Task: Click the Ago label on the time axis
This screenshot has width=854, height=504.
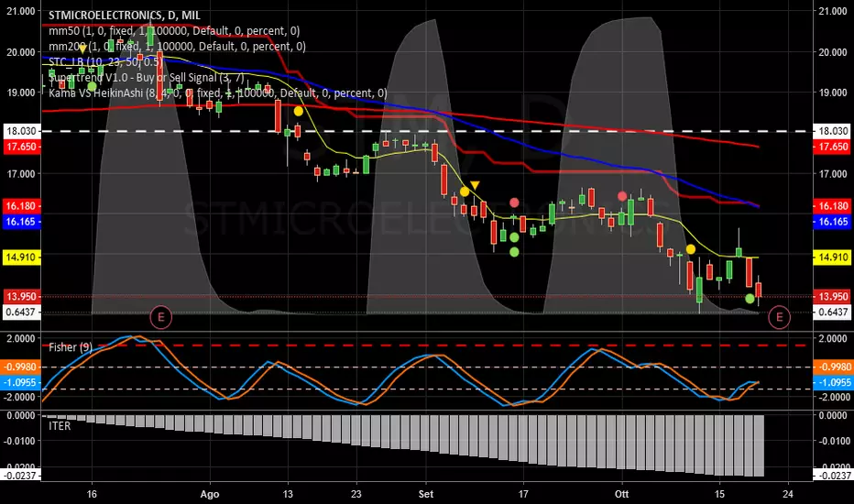Action: click(x=210, y=494)
